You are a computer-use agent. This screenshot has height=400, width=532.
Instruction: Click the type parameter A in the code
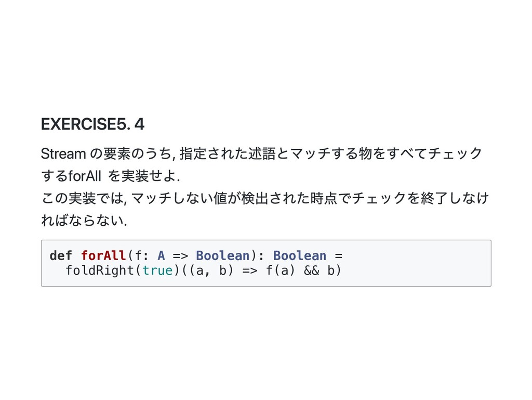(x=161, y=256)
